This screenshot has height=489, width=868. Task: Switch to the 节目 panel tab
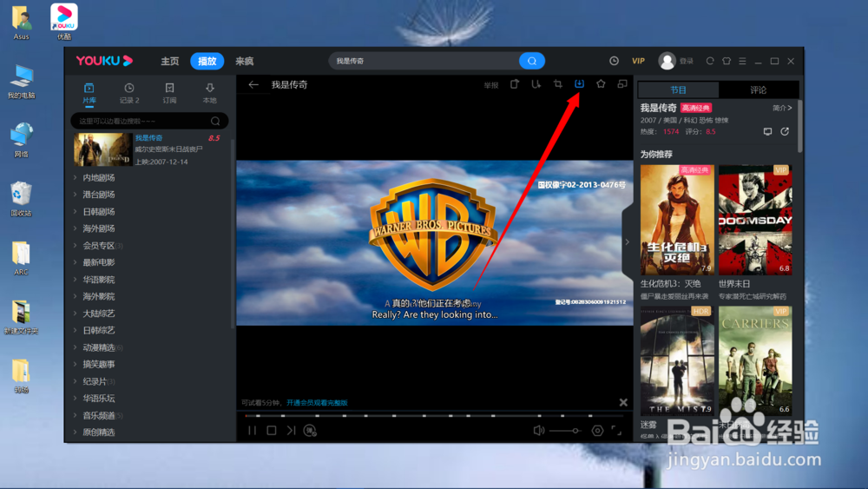pyautogui.click(x=678, y=89)
